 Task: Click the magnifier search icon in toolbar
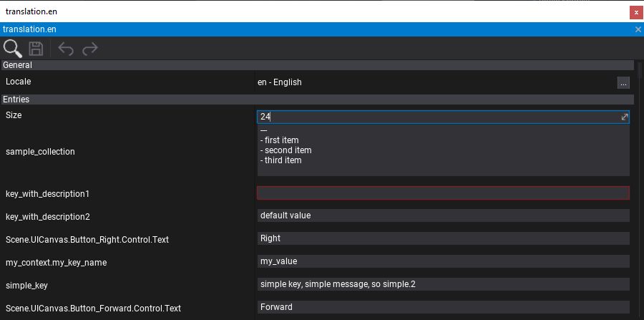(x=13, y=49)
